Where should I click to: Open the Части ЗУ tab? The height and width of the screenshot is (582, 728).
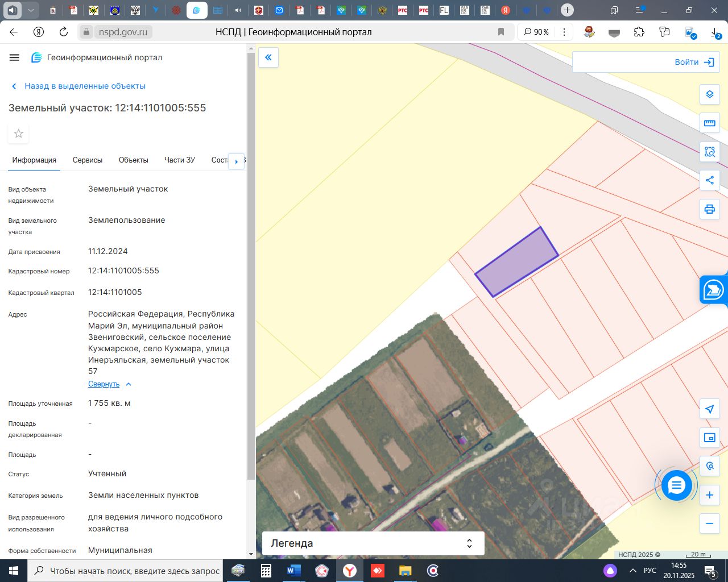pyautogui.click(x=180, y=160)
